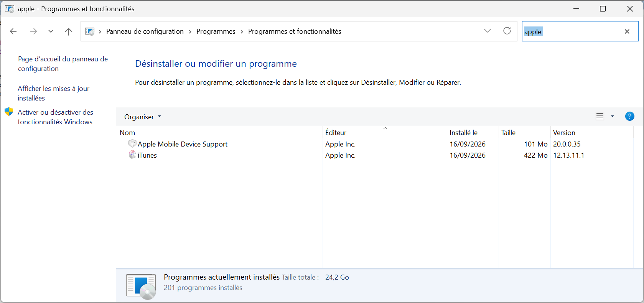The height and width of the screenshot is (303, 644).
Task: Open the blue help button
Action: coord(629,116)
